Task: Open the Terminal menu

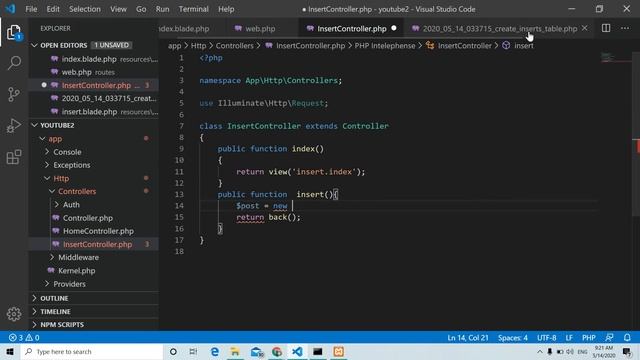Action: (x=193, y=9)
